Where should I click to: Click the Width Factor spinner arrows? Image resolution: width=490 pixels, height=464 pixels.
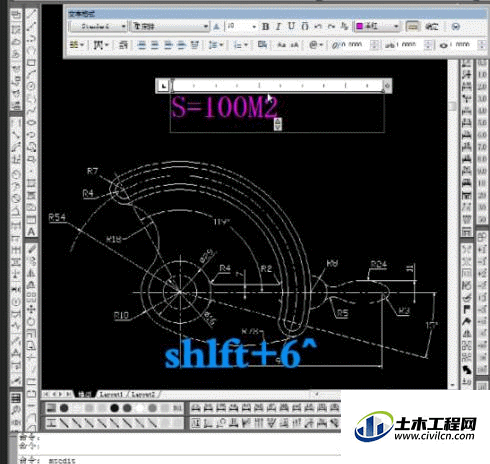482,45
